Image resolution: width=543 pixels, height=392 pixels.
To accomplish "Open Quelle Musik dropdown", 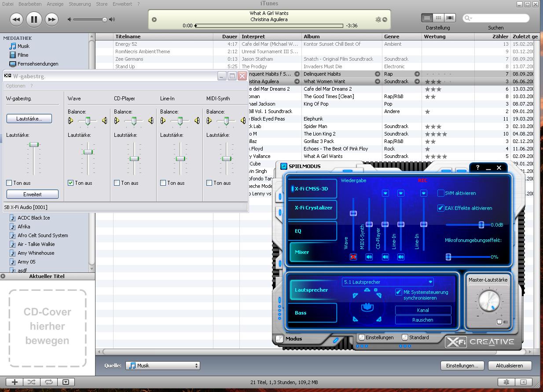I will [163, 366].
